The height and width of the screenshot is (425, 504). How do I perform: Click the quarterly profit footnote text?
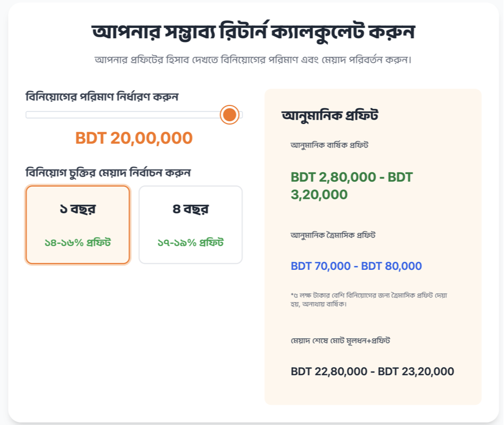369,299
